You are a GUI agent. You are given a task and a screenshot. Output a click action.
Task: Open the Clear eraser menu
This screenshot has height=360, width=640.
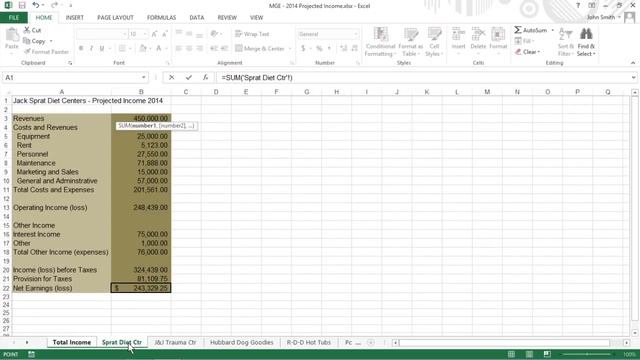pos(527,52)
